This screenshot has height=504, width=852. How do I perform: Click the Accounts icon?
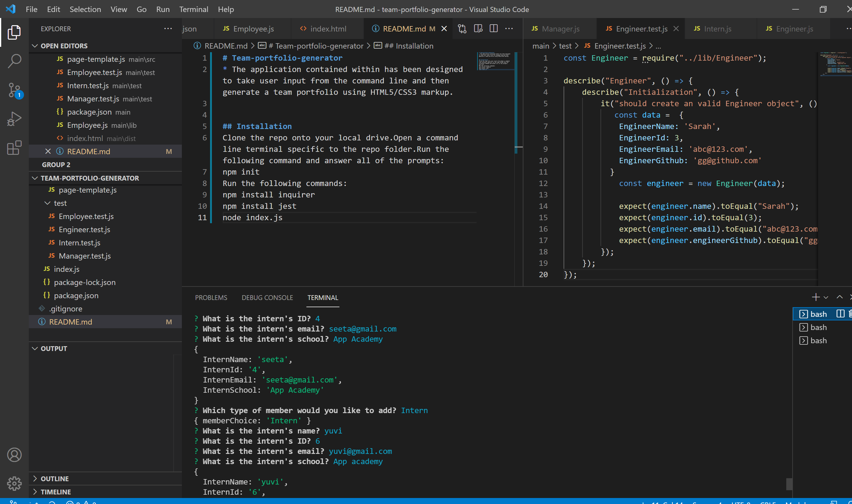click(x=14, y=455)
